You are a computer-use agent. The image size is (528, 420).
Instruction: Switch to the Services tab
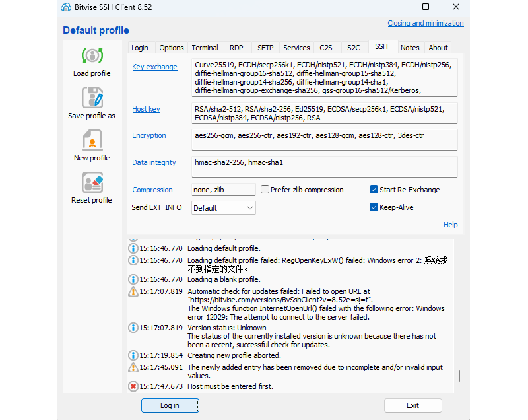click(296, 48)
